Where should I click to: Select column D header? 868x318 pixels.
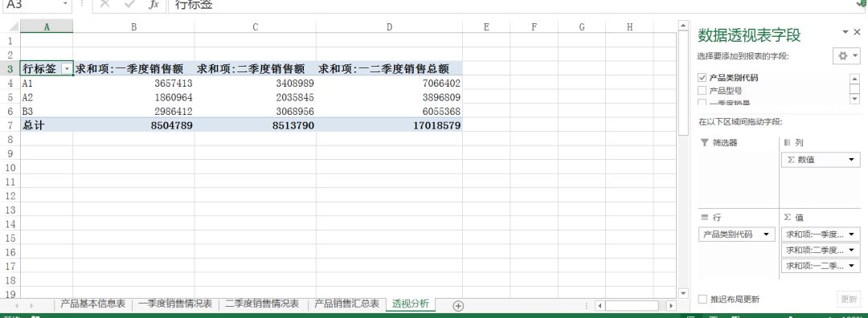coord(389,26)
